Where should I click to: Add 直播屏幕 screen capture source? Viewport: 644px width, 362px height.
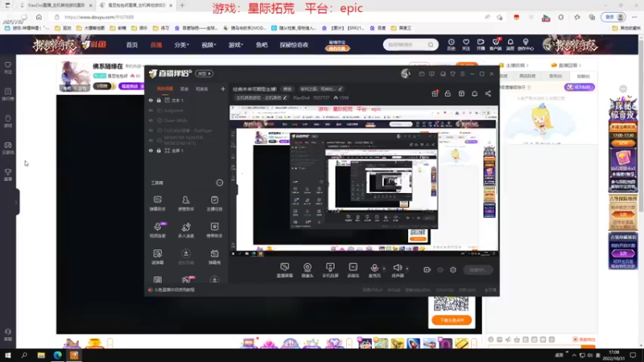pos(285,270)
